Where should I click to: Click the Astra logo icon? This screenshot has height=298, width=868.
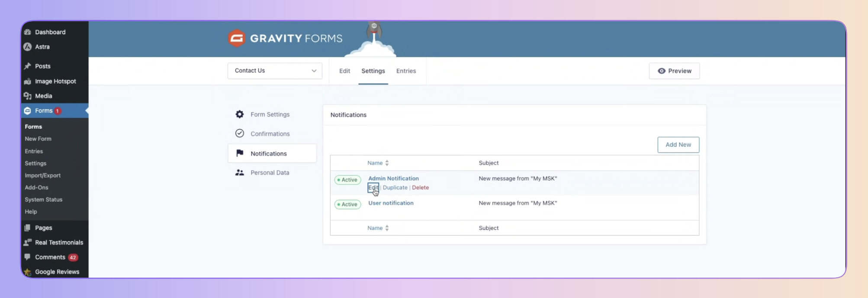click(x=28, y=47)
